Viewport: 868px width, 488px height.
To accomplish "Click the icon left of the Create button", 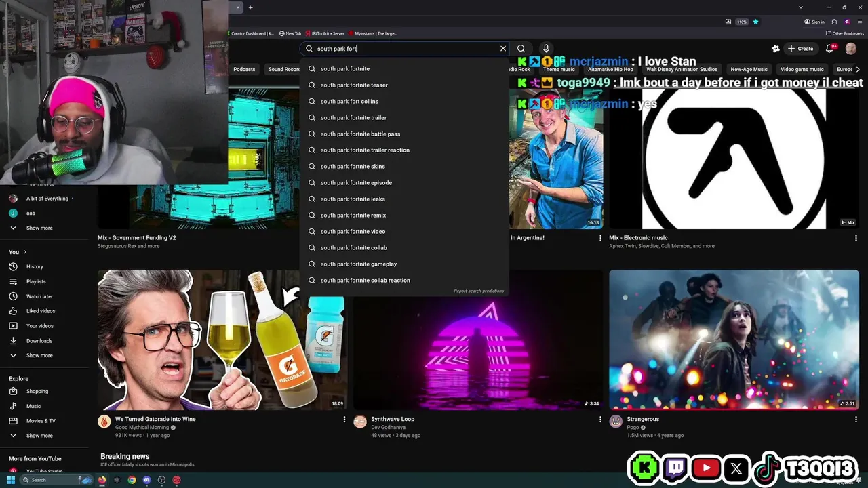I will [x=776, y=49].
